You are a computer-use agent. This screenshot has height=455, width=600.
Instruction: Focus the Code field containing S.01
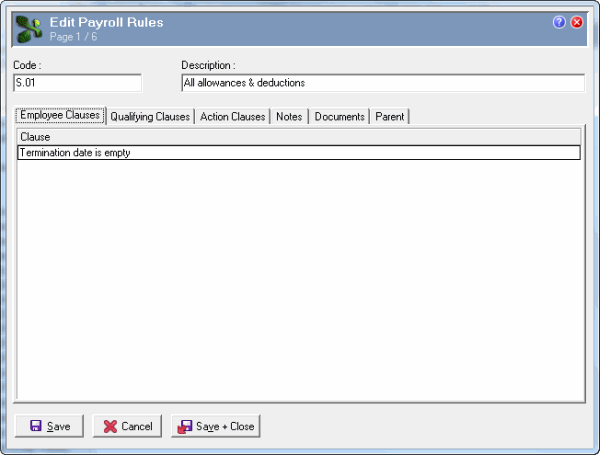[77, 83]
